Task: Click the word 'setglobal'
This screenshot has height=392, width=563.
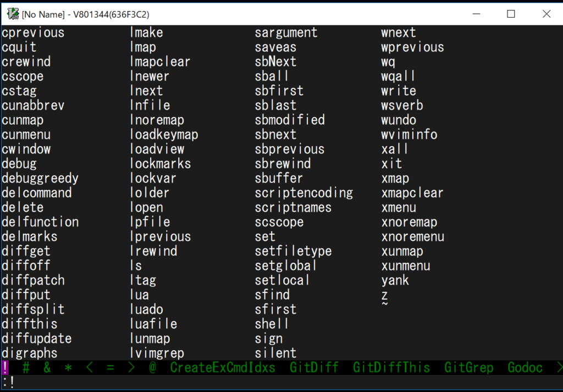Action: click(286, 266)
